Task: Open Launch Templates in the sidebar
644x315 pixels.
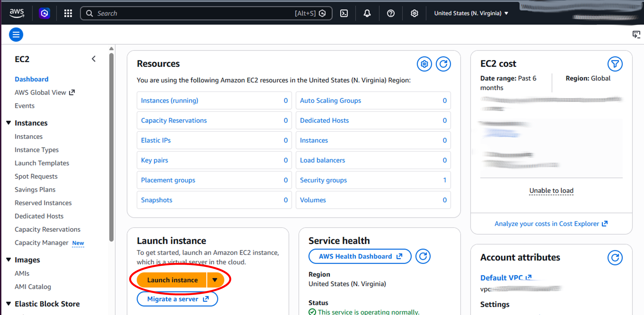Action: pos(42,163)
